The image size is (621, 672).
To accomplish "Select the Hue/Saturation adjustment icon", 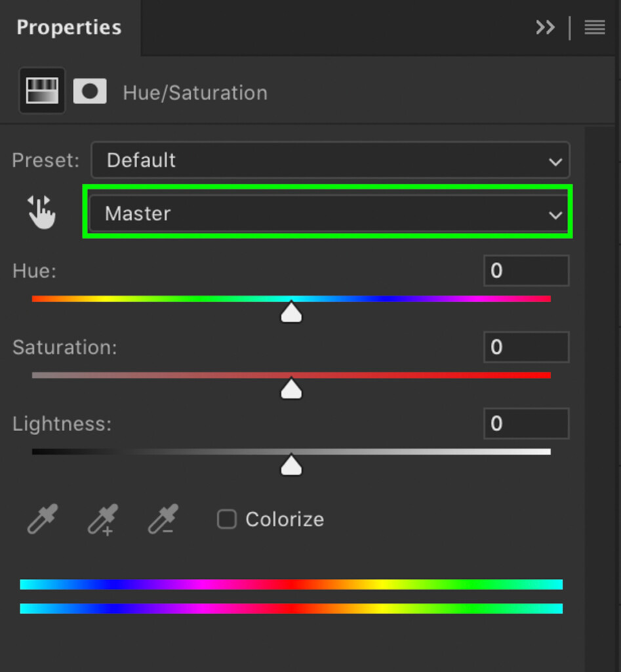I will tap(42, 91).
